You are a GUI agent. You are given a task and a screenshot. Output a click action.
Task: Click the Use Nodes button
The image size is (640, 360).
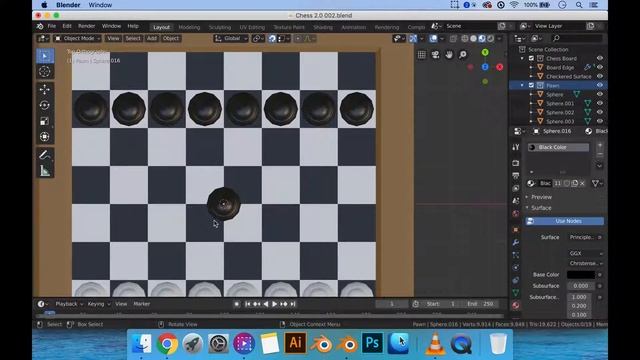(565, 221)
